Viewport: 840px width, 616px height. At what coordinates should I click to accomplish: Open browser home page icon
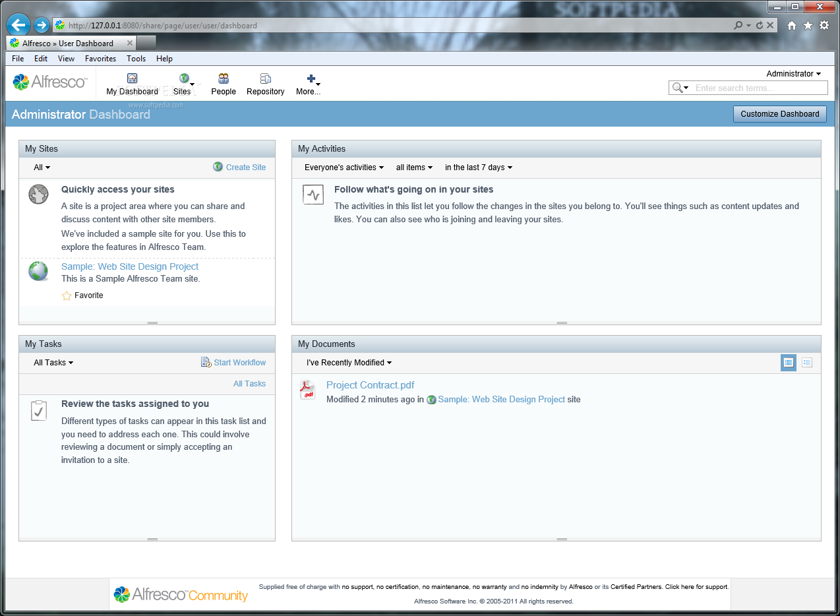coord(792,26)
